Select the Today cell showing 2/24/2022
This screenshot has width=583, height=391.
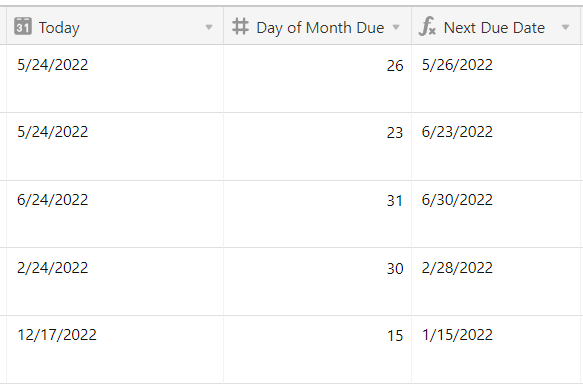pos(115,281)
